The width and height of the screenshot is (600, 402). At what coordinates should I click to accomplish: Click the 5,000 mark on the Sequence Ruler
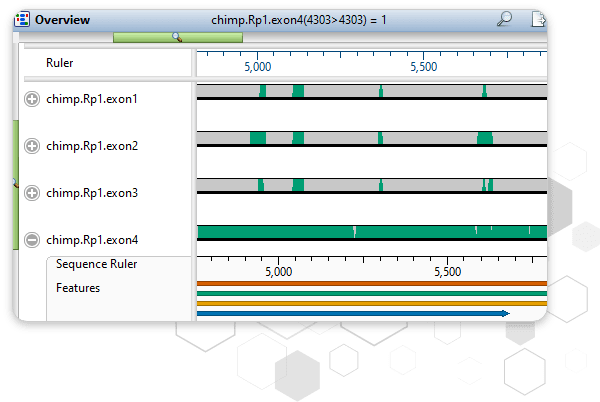coord(279,272)
